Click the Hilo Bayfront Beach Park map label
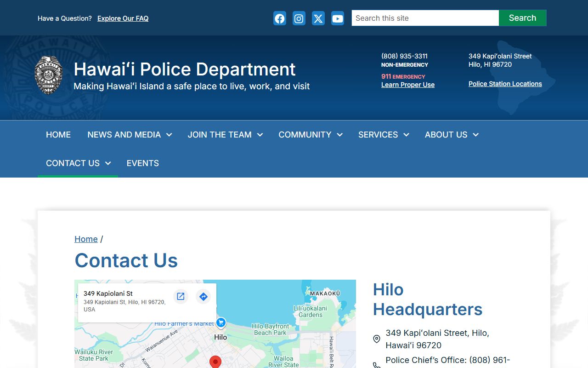The image size is (588, 368). point(271,329)
